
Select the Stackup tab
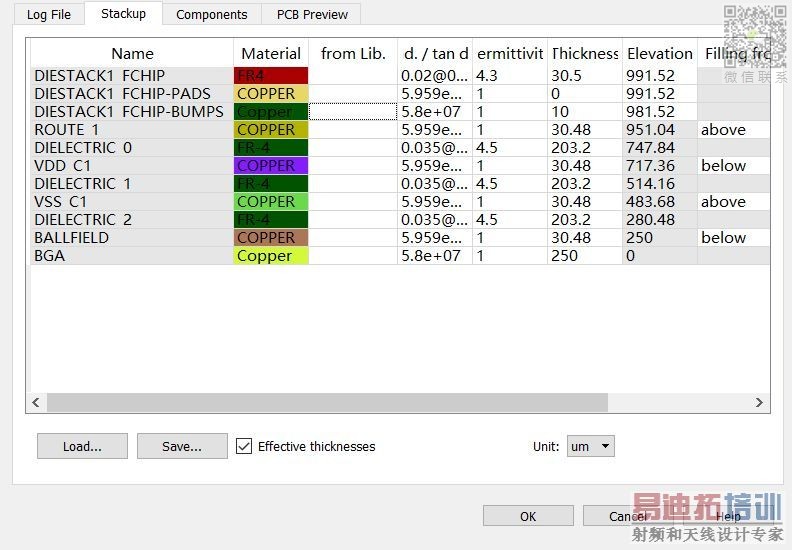(123, 14)
